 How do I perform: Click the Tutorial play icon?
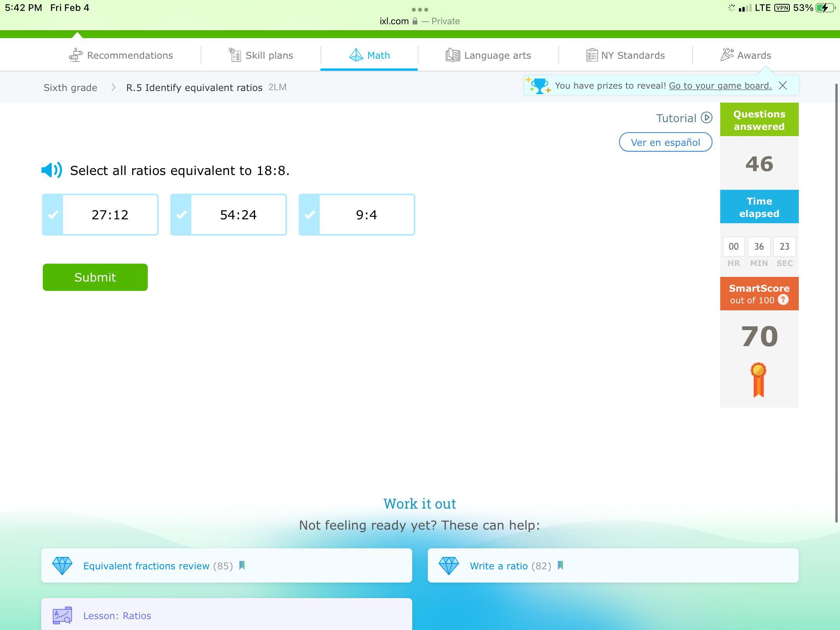click(x=706, y=117)
